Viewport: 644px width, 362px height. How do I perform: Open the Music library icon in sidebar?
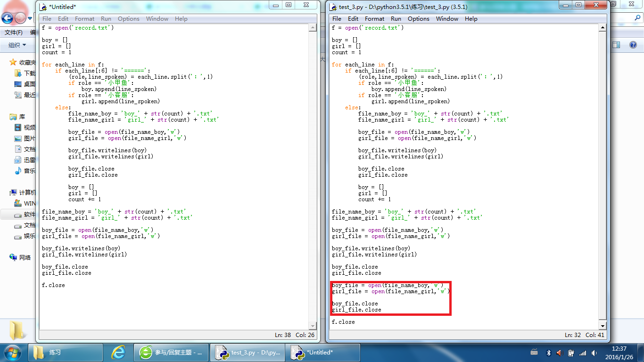[x=18, y=171]
